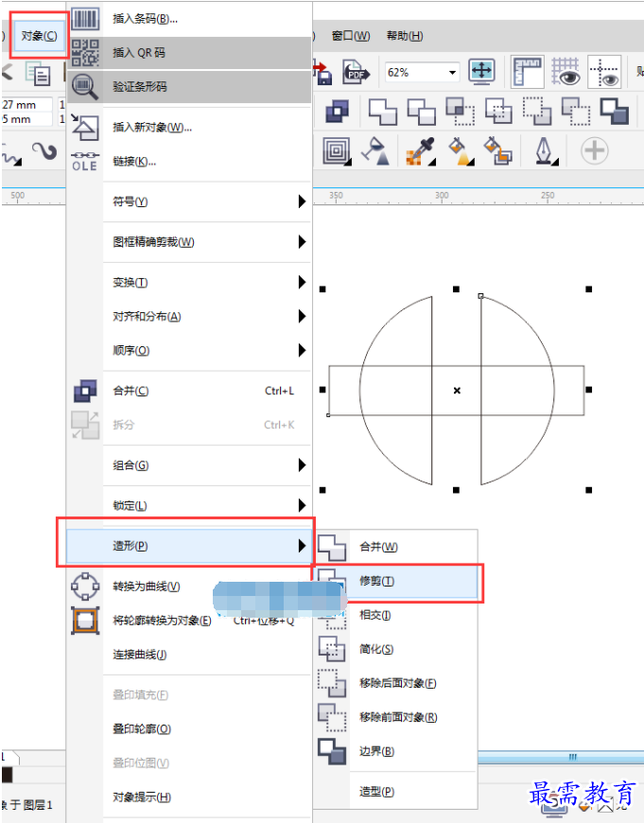Toggle the show guidelines eye icon
Image resolution: width=644 pixels, height=823 pixels.
click(x=604, y=71)
